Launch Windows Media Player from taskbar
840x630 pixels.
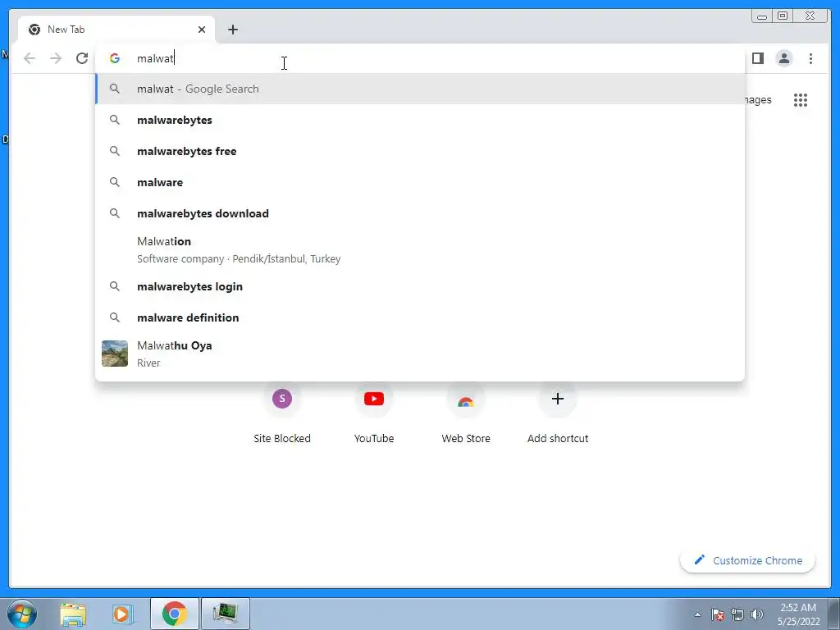pos(123,614)
